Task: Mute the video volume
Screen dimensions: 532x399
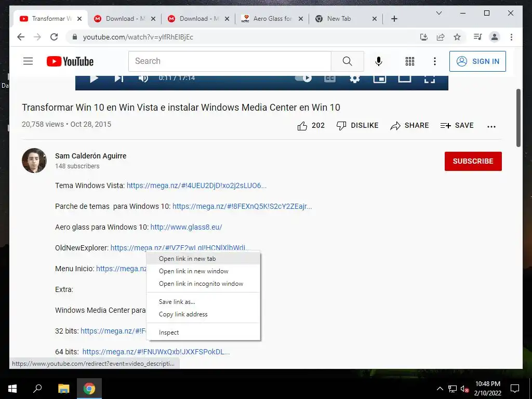Action: 143,79
